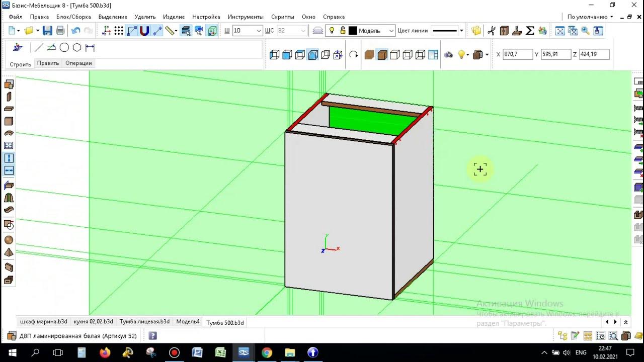Click the Z coordinate field
Screen dimensions: 644x362
(594, 54)
